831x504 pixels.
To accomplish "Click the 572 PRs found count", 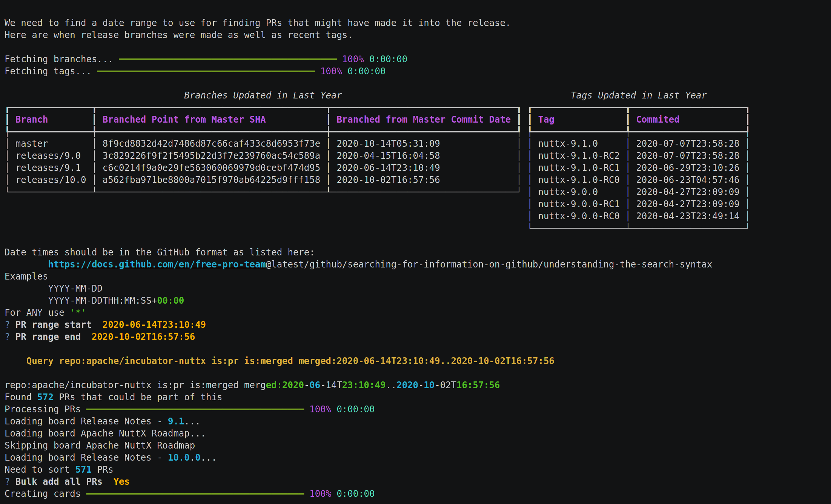I will (x=45, y=397).
